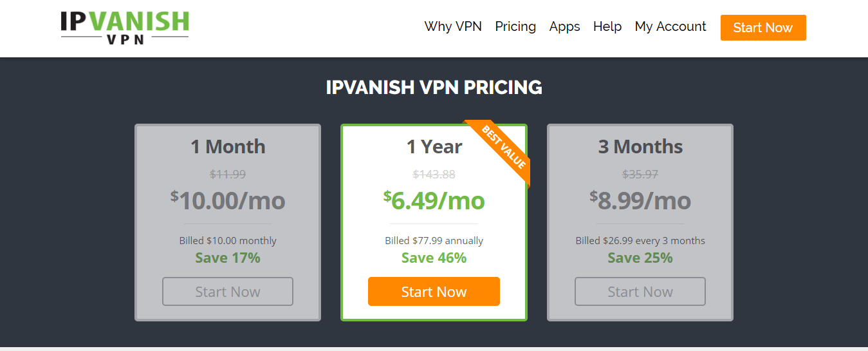Click the Save 46% label
Image resolution: width=868 pixels, height=351 pixels.
coord(434,258)
